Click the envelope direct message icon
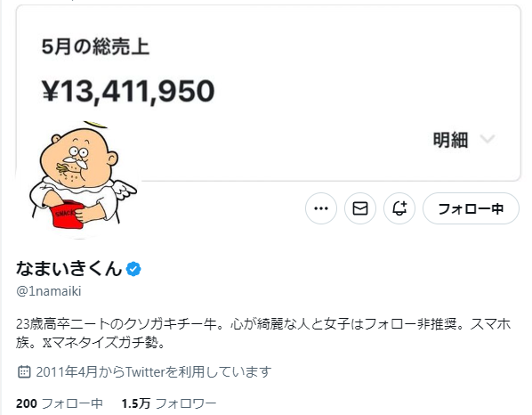 (360, 208)
